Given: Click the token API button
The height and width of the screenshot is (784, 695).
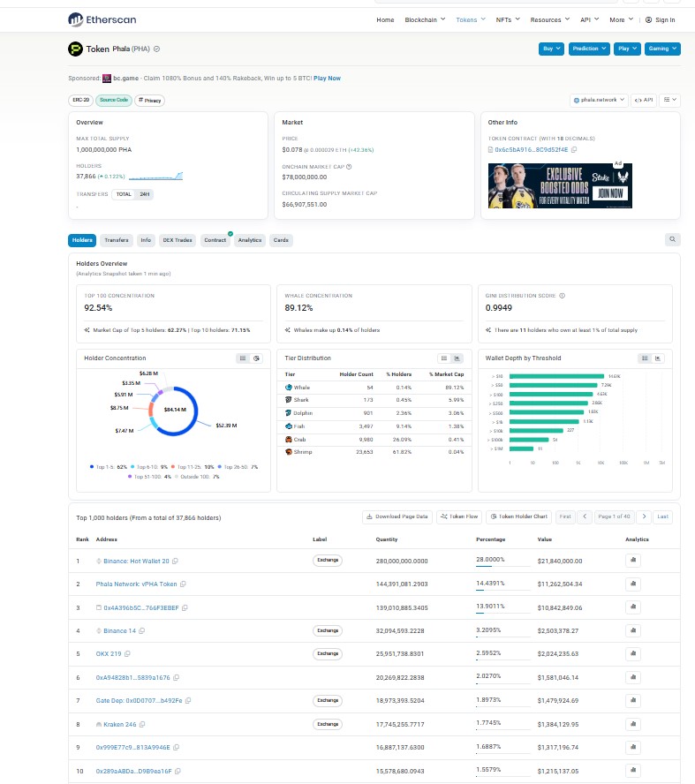Looking at the screenshot, I should (x=644, y=100).
